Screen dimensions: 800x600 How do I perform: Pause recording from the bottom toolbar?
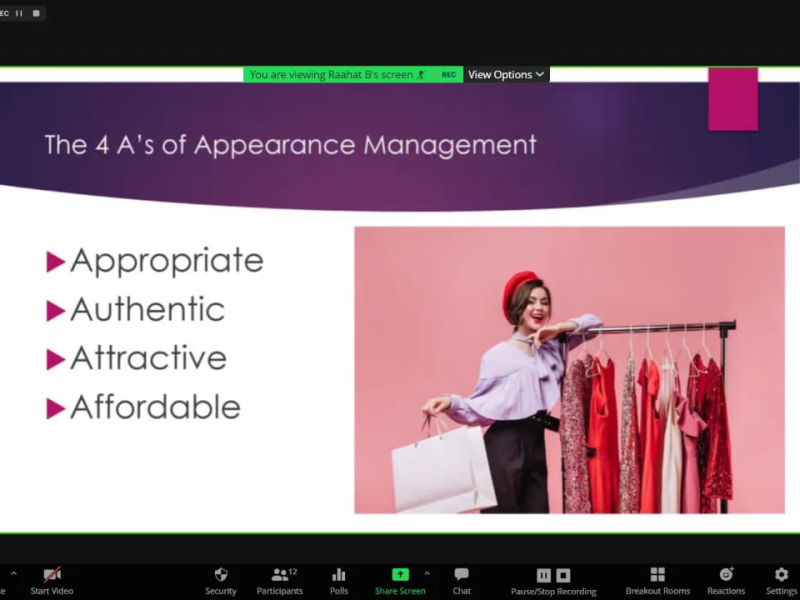544,575
